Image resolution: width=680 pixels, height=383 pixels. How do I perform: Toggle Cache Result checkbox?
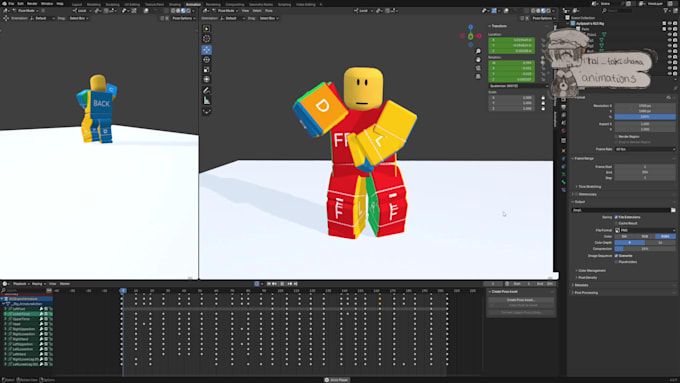(616, 223)
